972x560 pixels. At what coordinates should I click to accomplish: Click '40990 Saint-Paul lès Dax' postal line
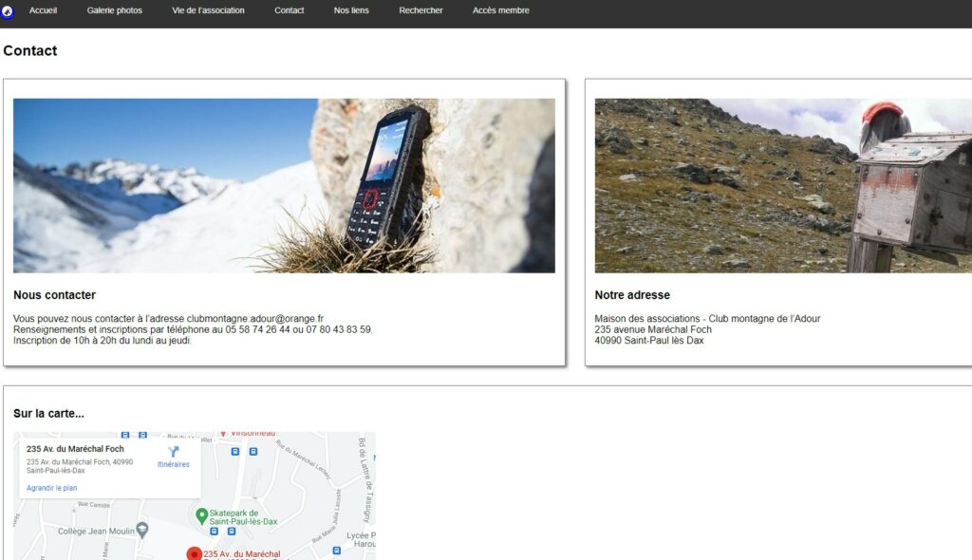tap(649, 341)
